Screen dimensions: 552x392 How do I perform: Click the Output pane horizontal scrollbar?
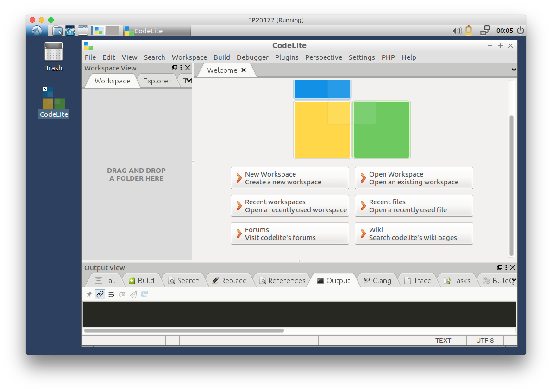point(184,330)
